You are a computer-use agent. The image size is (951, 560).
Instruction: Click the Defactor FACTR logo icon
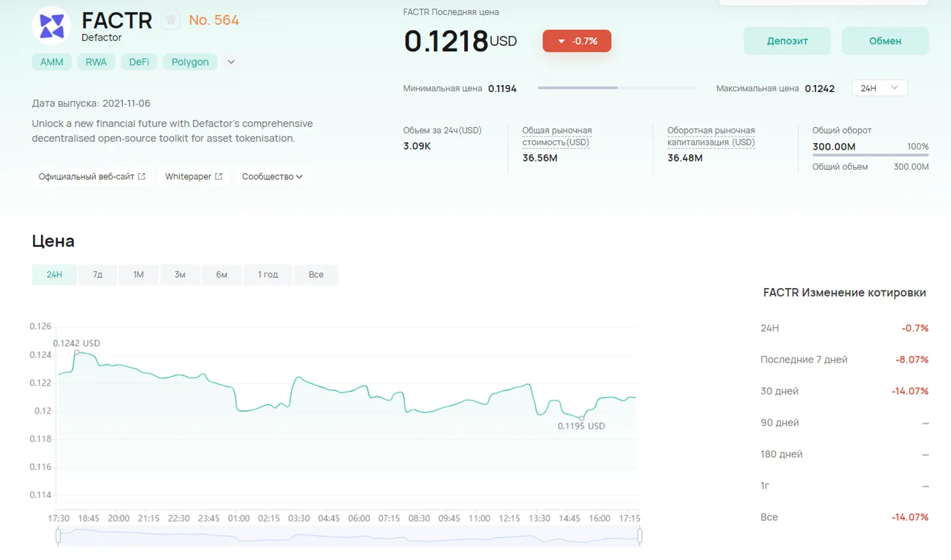[x=51, y=26]
